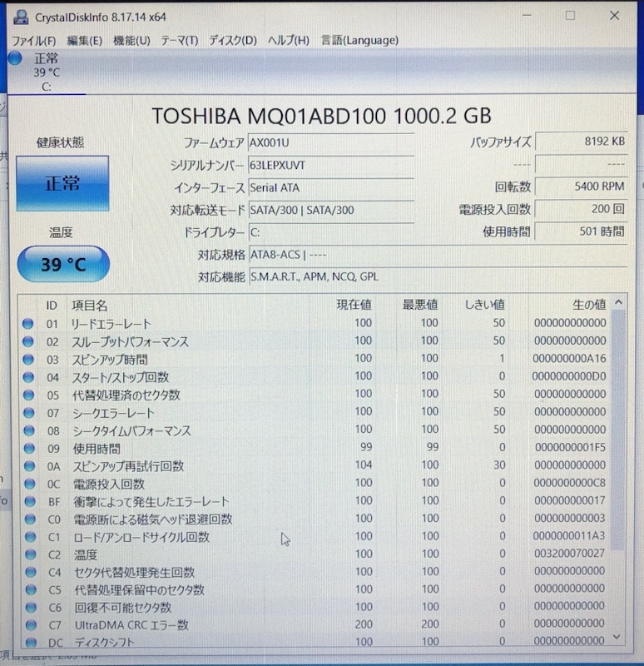Open the ディスク(D) menu

[233, 41]
